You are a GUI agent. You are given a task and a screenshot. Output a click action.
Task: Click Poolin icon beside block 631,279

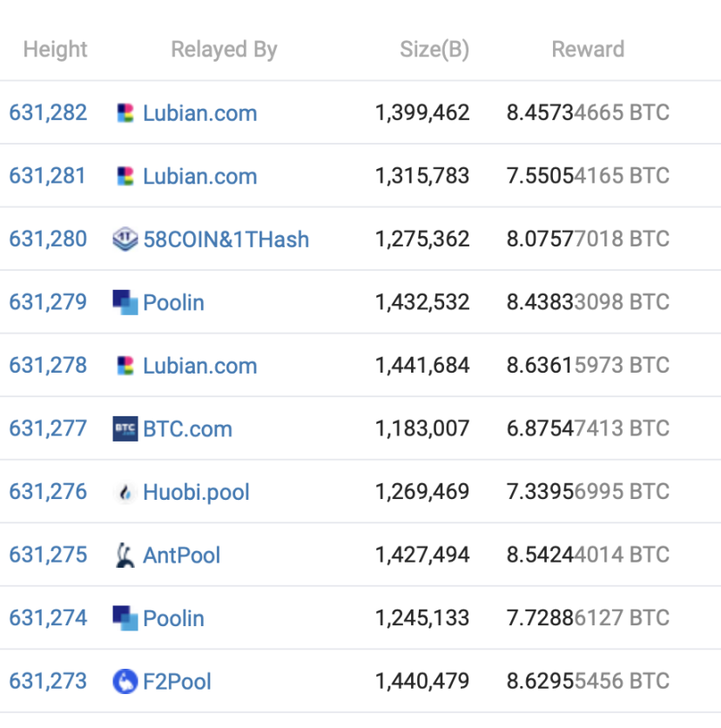click(x=125, y=302)
